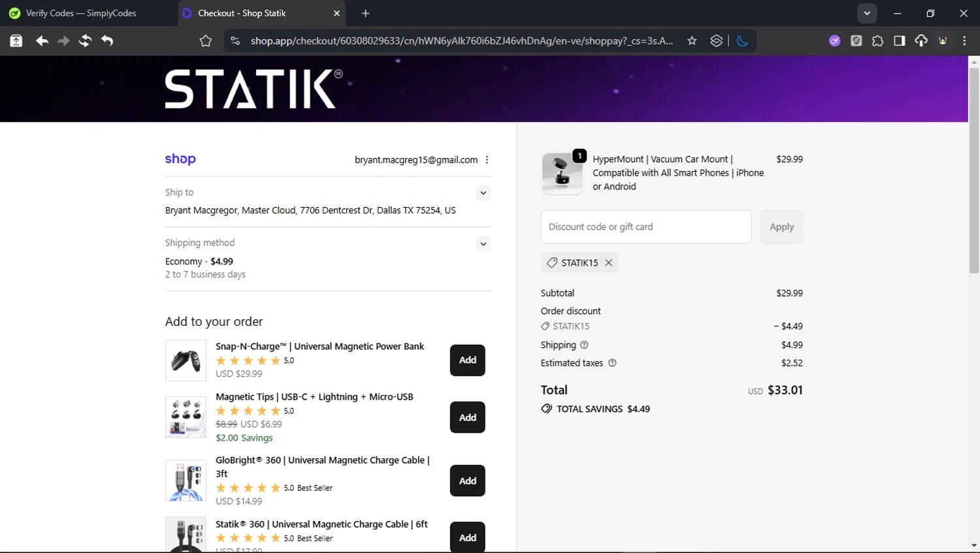Click the layered shield icon in address bar

point(717,41)
